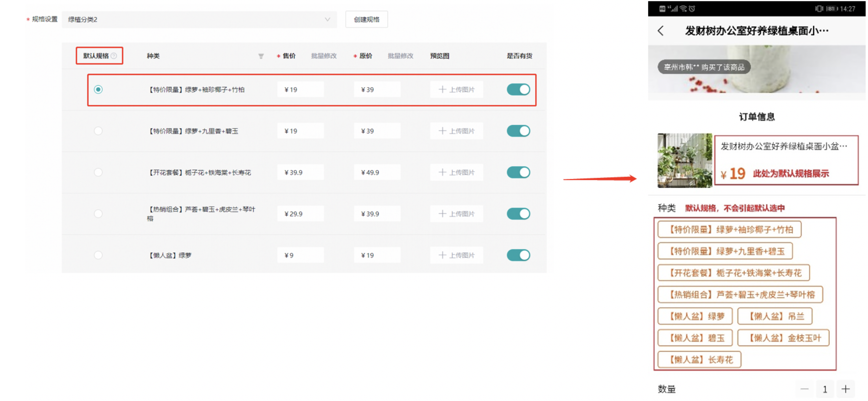Toggle stock switch for 【开花套餐】 row

(x=518, y=172)
